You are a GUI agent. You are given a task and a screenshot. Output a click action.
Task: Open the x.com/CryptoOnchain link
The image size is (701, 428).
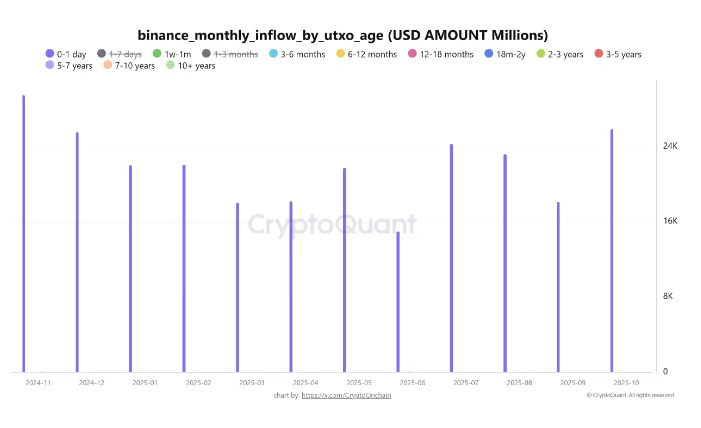[344, 396]
